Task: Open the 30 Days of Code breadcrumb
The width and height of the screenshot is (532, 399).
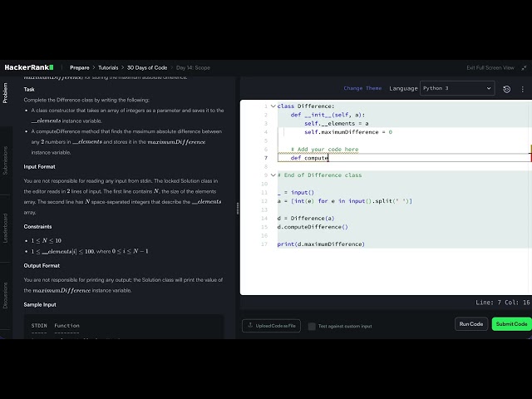Action: tap(147, 68)
